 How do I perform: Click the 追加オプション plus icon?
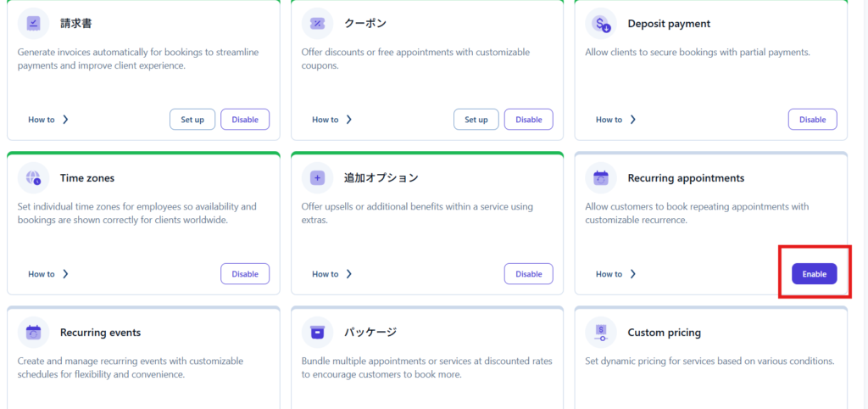[x=317, y=178]
